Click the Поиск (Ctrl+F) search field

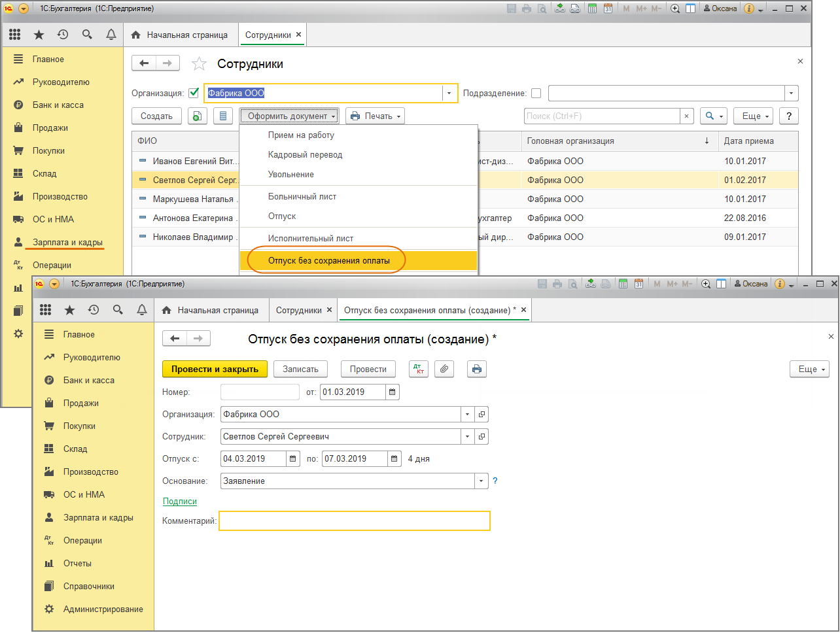coord(602,116)
